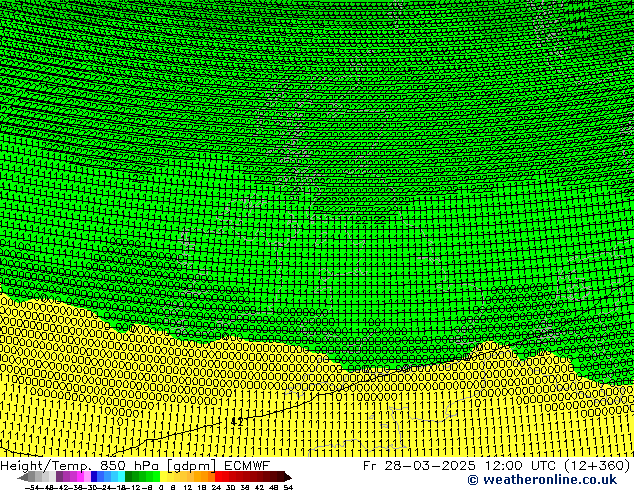This screenshot has height=490, width=634.
Task: Click the right arrow end of the color scale
Action: click(x=288, y=477)
